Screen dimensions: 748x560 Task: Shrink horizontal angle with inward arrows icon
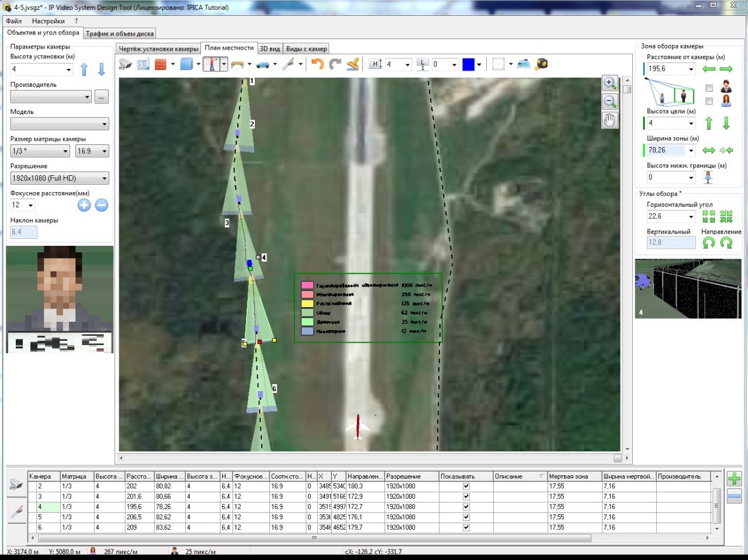[726, 217]
